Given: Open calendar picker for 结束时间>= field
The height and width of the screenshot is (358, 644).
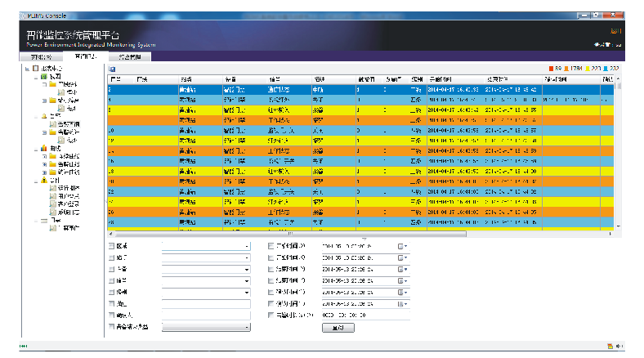Looking at the screenshot, I should point(402,270).
